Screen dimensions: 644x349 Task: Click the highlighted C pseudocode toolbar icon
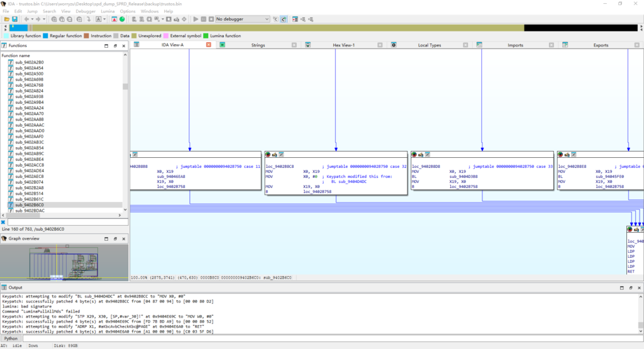(284, 19)
